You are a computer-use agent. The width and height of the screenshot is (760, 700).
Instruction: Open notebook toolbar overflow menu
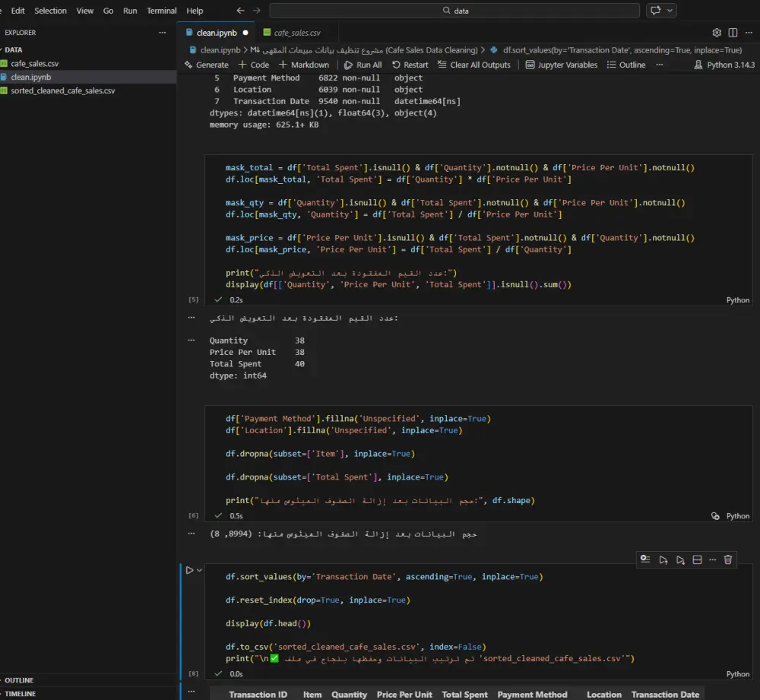click(659, 65)
